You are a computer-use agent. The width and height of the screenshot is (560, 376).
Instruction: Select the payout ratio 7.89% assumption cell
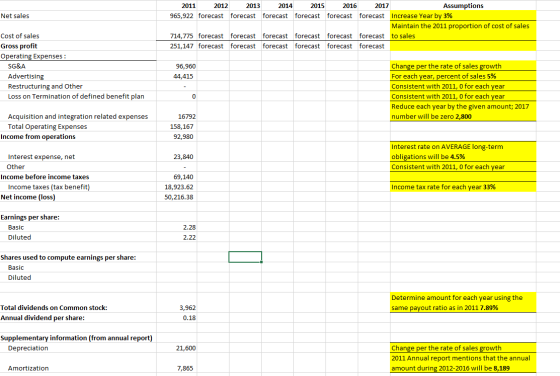463,302
